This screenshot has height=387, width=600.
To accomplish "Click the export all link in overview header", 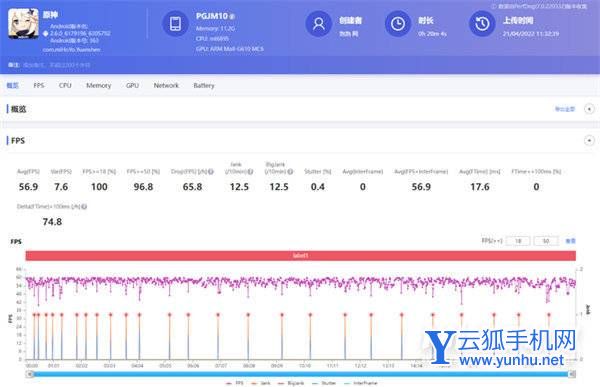I will coord(565,109).
